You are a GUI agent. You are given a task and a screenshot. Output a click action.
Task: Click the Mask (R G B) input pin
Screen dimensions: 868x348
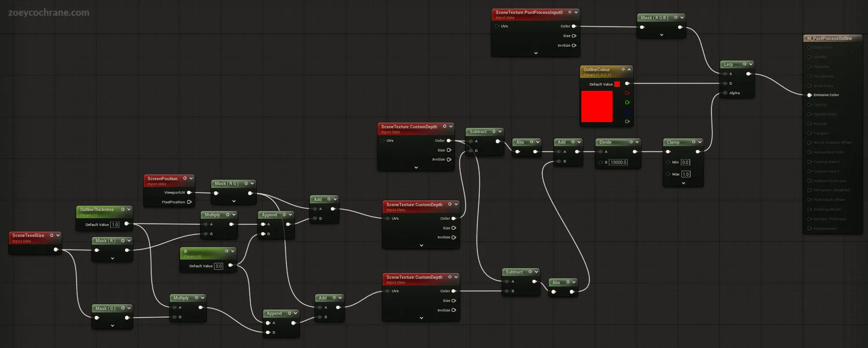(x=642, y=27)
